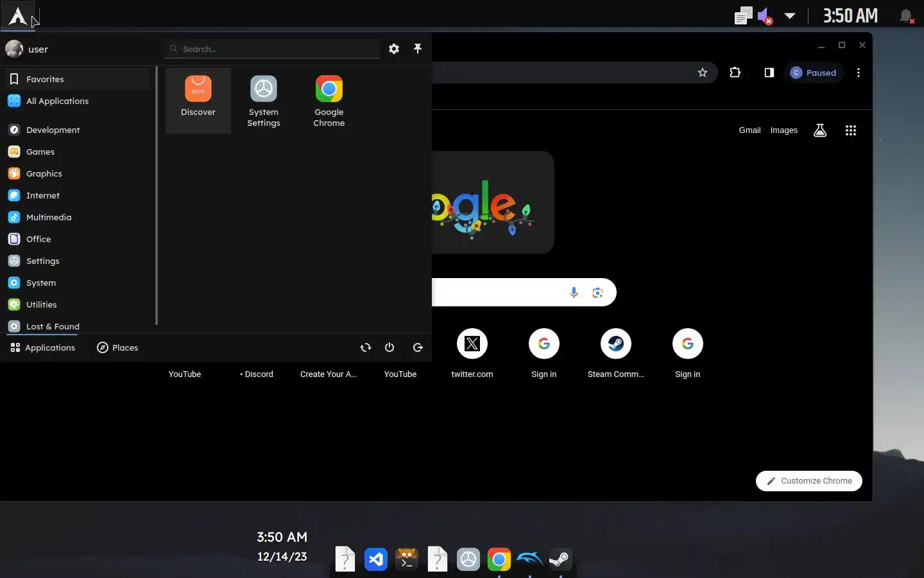Select the Favorites category
Image resolution: width=924 pixels, height=578 pixels.
76,79
